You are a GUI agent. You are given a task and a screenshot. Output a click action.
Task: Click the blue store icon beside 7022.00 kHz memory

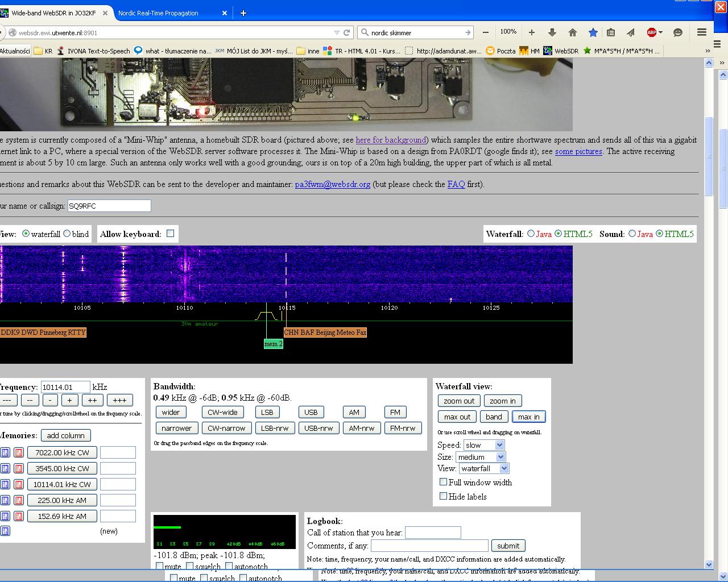tap(5, 453)
